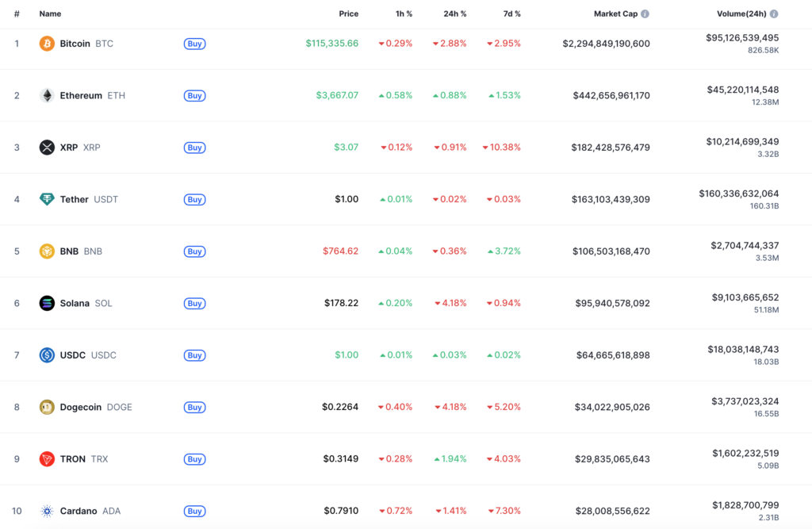This screenshot has width=812, height=529.
Task: Click the Tether logo icon
Action: point(47,199)
